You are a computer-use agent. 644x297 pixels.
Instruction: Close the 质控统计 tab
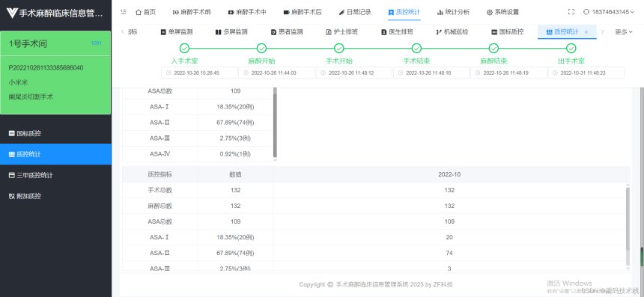point(586,32)
